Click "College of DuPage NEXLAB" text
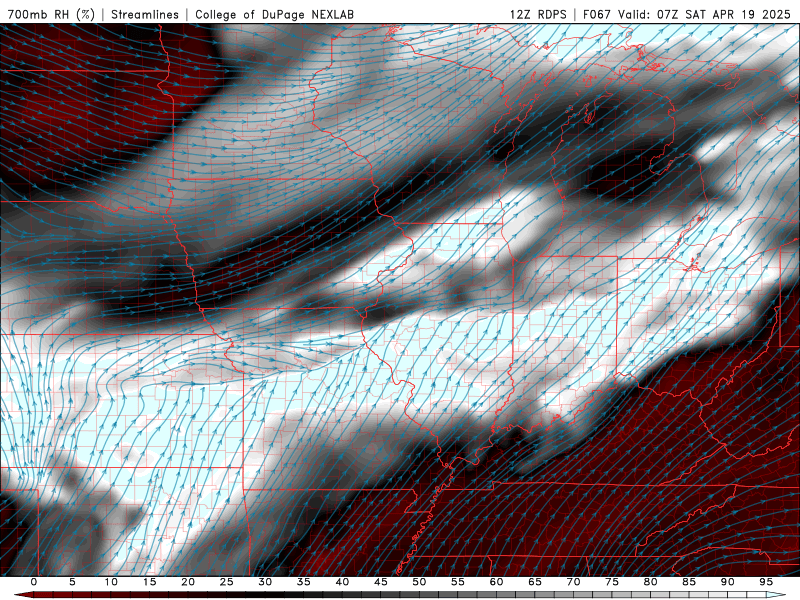 point(274,14)
